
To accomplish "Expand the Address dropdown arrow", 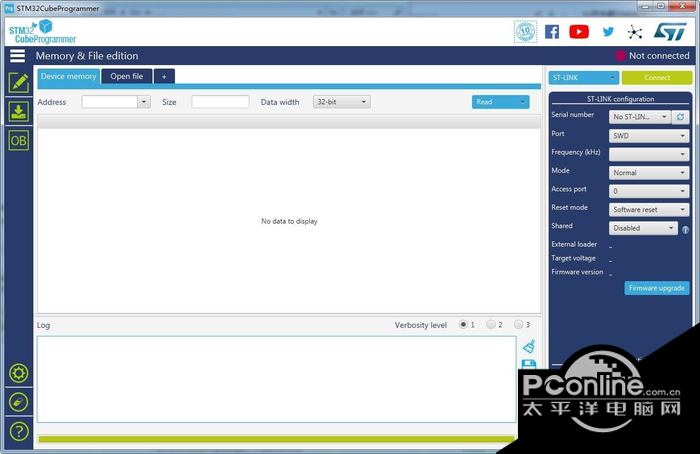I will coord(144,102).
